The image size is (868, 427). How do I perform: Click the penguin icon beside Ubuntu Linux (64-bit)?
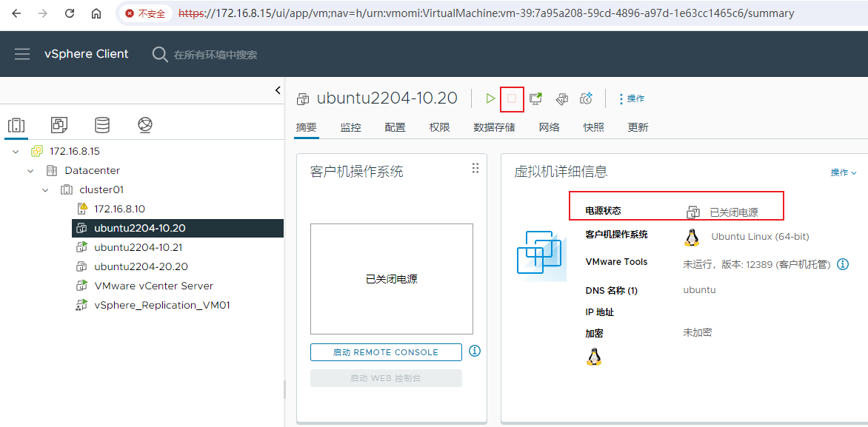coord(691,237)
